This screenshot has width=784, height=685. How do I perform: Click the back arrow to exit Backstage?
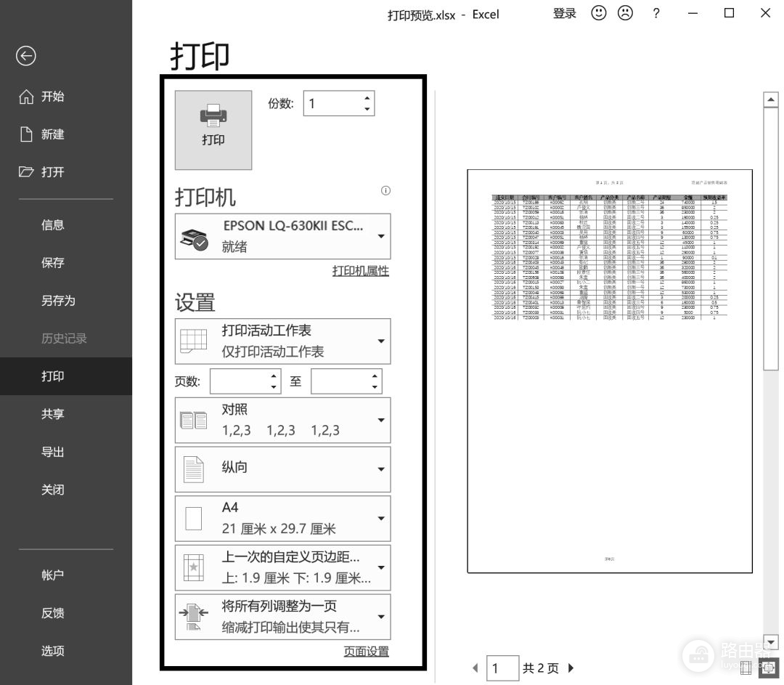coord(26,55)
